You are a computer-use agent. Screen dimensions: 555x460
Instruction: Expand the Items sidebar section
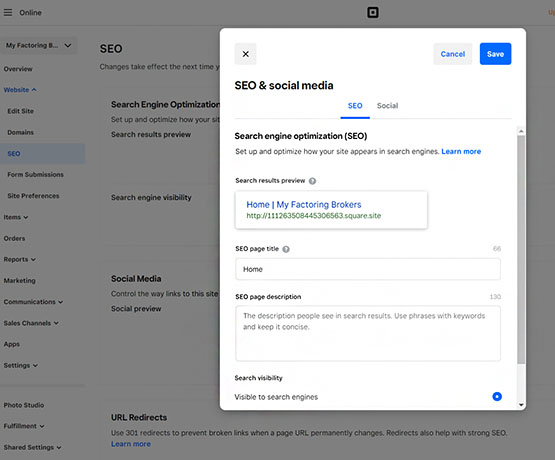[16, 217]
